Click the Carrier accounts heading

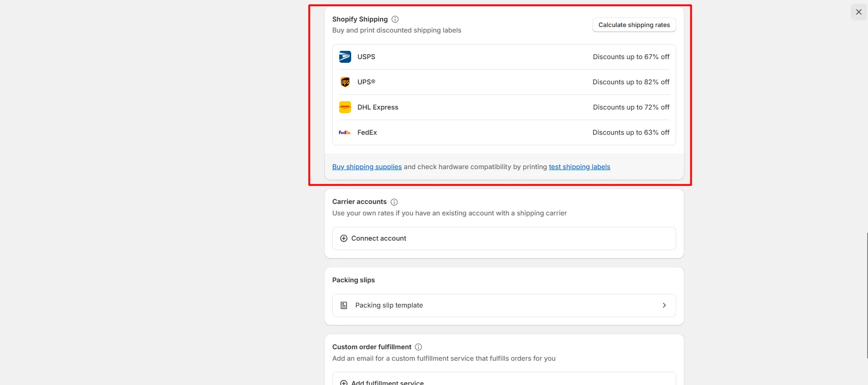coord(359,202)
